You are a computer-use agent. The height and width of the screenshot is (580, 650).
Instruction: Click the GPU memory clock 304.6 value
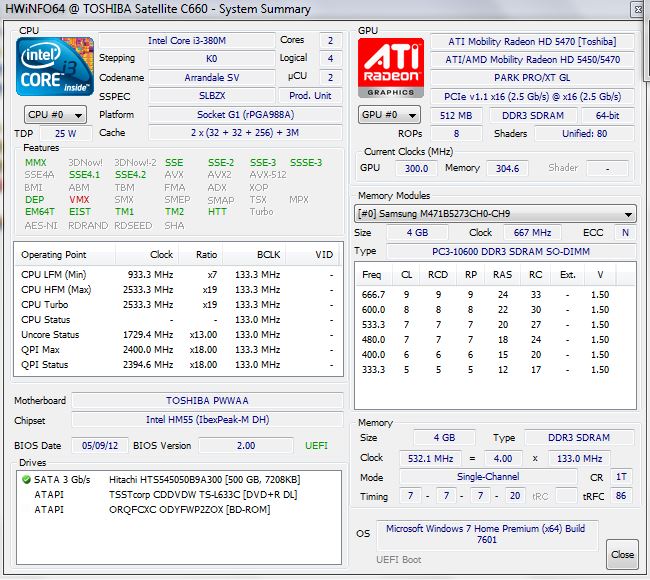click(507, 168)
